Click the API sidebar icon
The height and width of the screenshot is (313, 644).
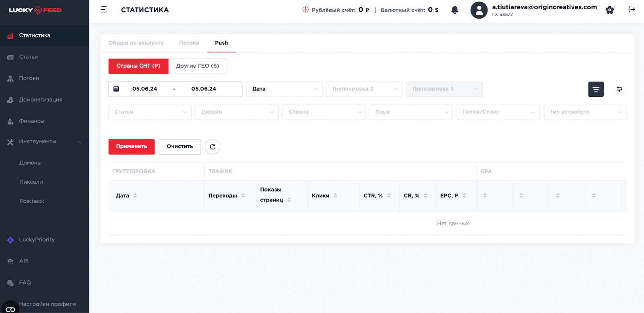click(10, 261)
